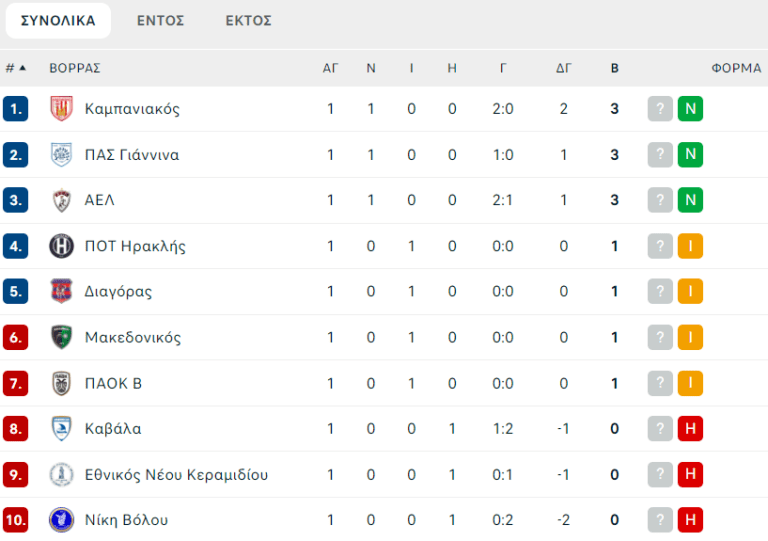Open Εθνικός Νέου Κεραμιδίου team page
The image size is (768, 541).
coord(176,475)
